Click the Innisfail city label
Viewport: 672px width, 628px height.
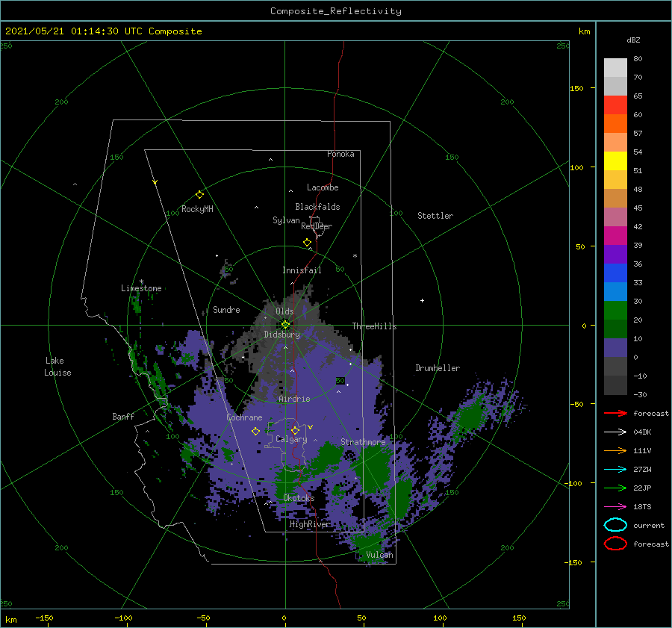(x=302, y=270)
